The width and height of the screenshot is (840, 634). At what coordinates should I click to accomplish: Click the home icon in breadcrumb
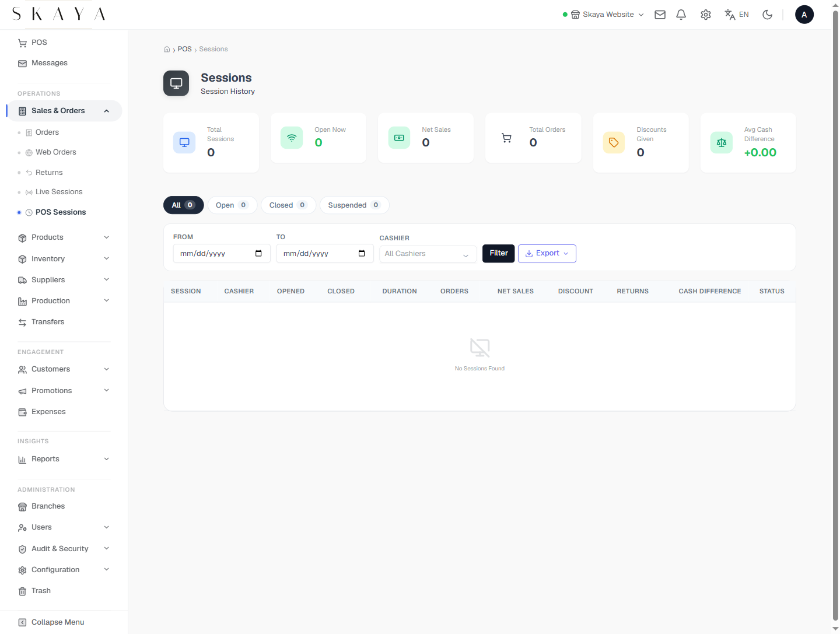pos(167,50)
